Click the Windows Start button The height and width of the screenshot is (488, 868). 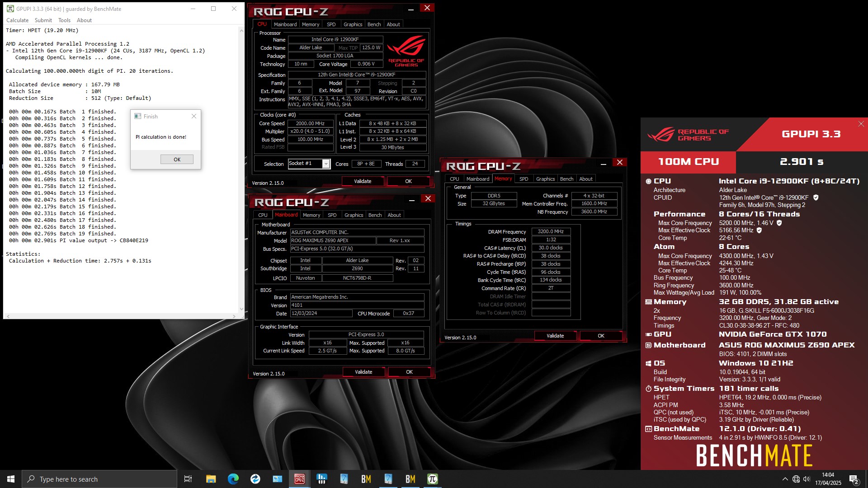pyautogui.click(x=11, y=479)
